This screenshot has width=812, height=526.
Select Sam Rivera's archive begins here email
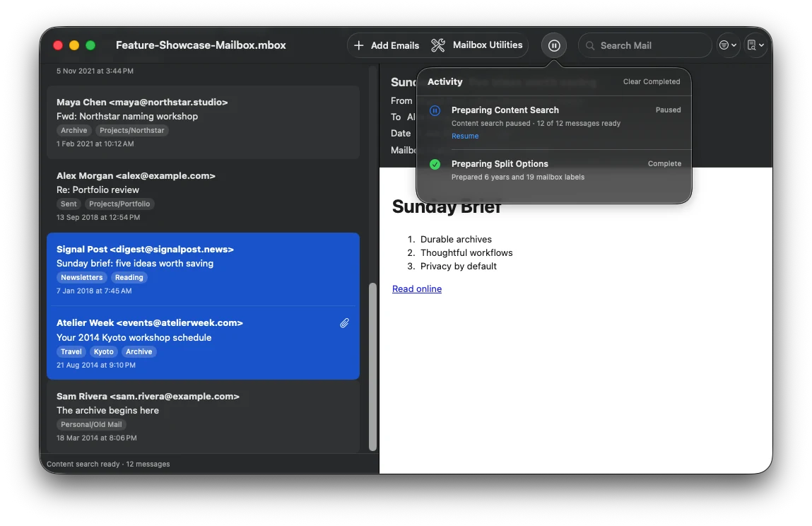pos(203,416)
